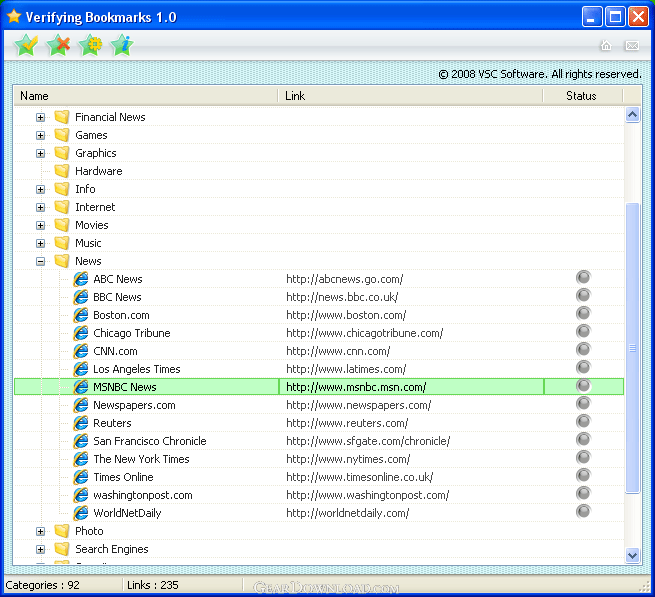Click the http://www.reuters.com/ link cell
The height and width of the screenshot is (597, 655).
[x=347, y=423]
